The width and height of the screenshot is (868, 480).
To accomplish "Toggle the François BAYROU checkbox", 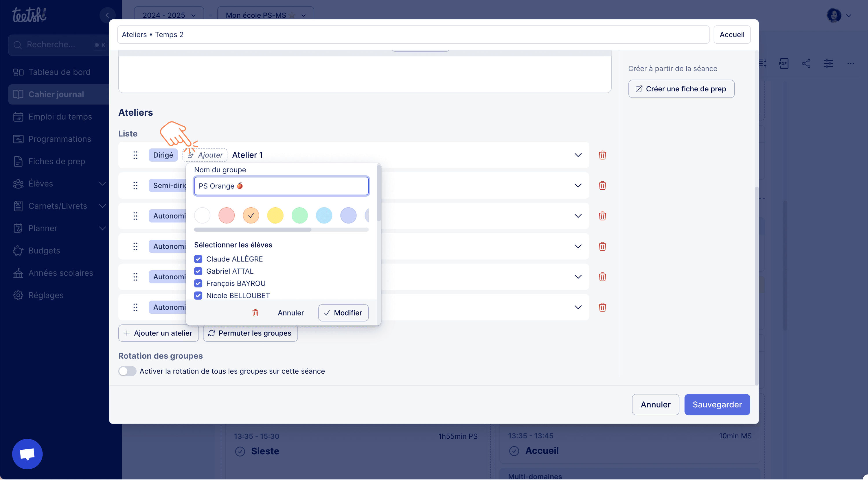I will [x=198, y=283].
